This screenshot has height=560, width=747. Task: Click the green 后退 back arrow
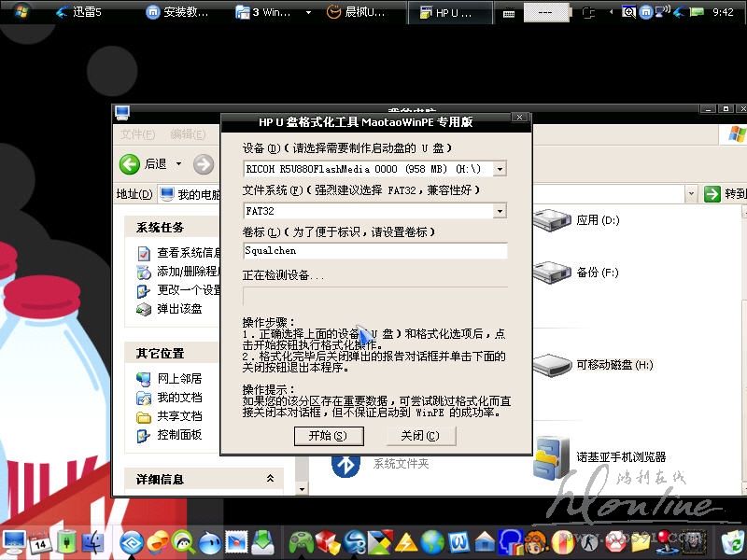point(131,164)
